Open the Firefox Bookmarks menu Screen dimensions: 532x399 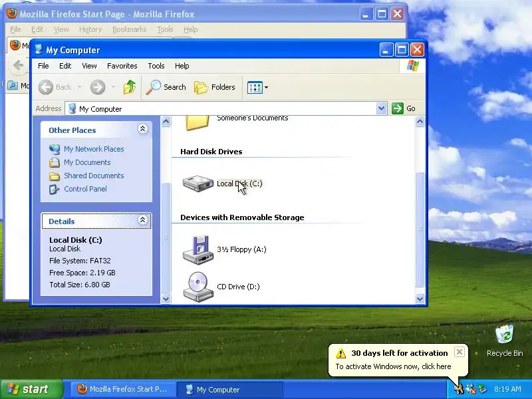pyautogui.click(x=129, y=29)
